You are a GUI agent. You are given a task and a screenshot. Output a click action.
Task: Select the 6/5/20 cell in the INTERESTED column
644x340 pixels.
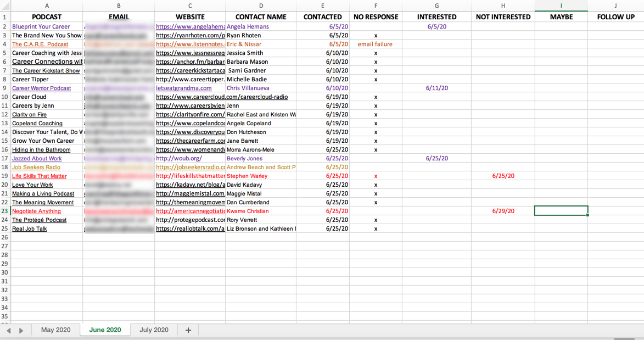tap(436, 27)
